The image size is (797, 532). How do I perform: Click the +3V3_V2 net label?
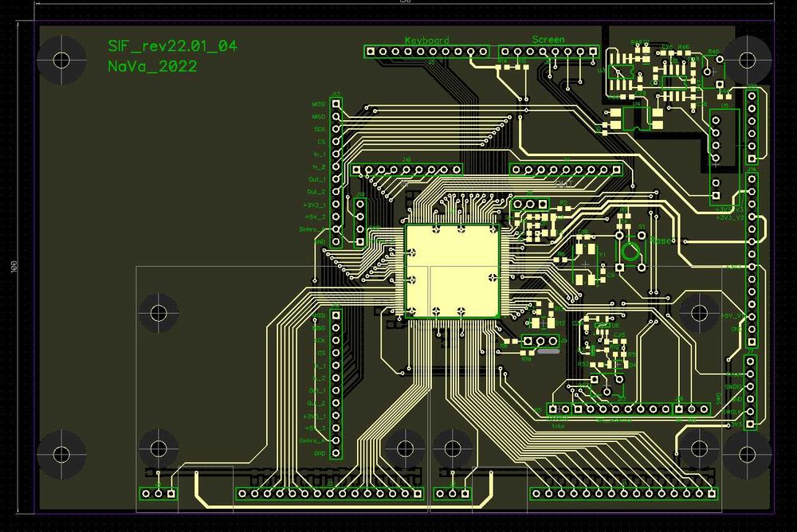point(730,217)
